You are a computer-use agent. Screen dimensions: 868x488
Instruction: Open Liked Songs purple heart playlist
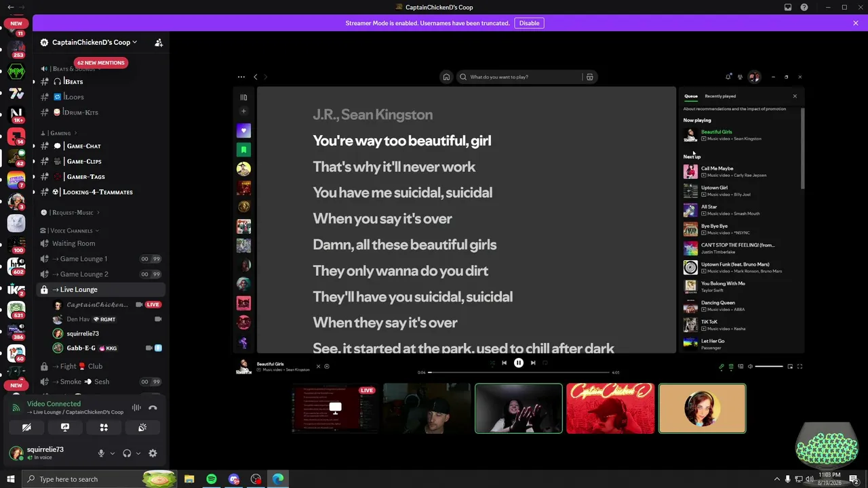tap(243, 130)
